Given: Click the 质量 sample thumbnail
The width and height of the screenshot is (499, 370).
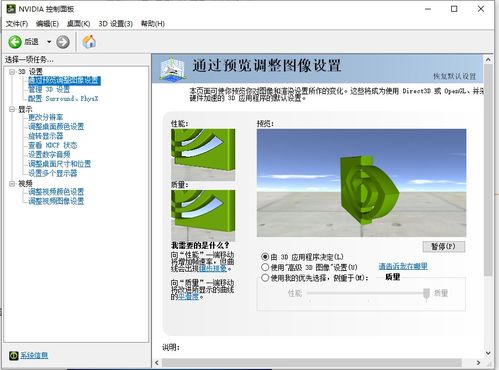Looking at the screenshot, I should 203,215.
